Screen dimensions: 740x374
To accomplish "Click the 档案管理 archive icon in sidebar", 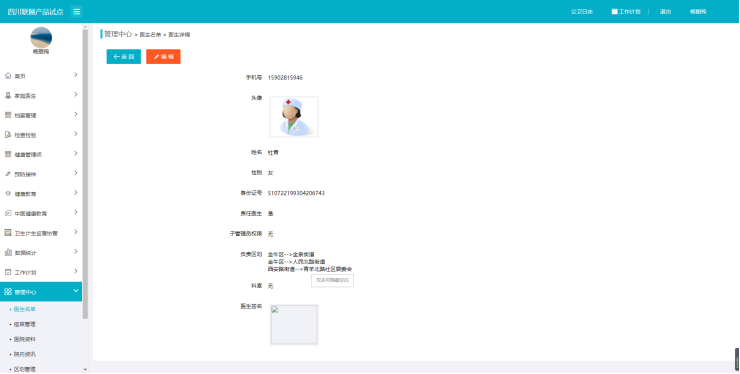I will (x=8, y=115).
